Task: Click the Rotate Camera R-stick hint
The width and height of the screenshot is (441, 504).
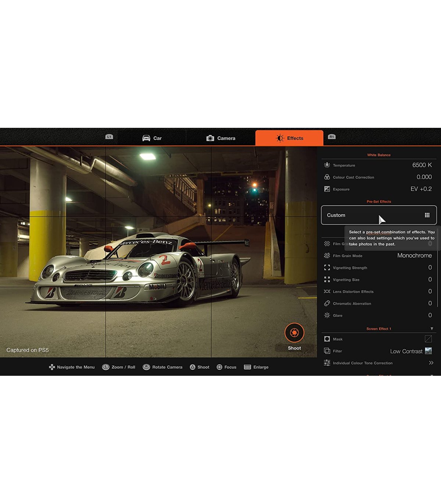Action: tap(162, 367)
